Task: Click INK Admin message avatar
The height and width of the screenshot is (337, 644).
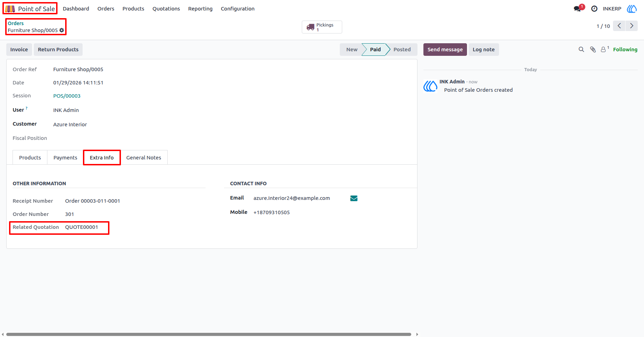Action: point(430,86)
